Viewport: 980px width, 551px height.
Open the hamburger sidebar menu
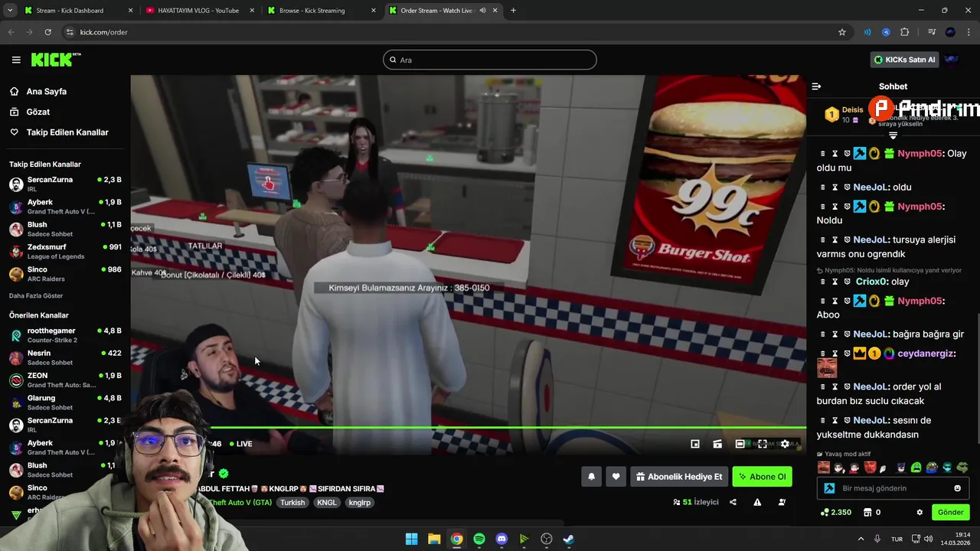click(x=16, y=60)
